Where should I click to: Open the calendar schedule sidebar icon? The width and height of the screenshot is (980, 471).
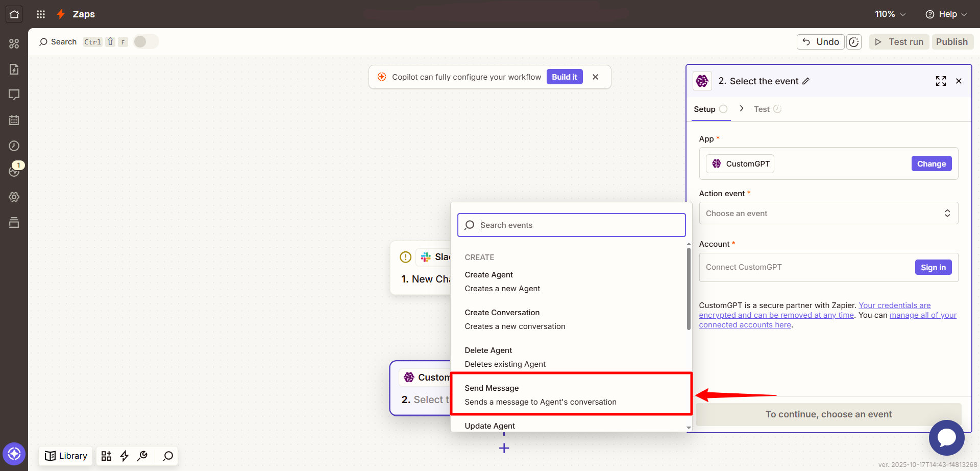14,120
